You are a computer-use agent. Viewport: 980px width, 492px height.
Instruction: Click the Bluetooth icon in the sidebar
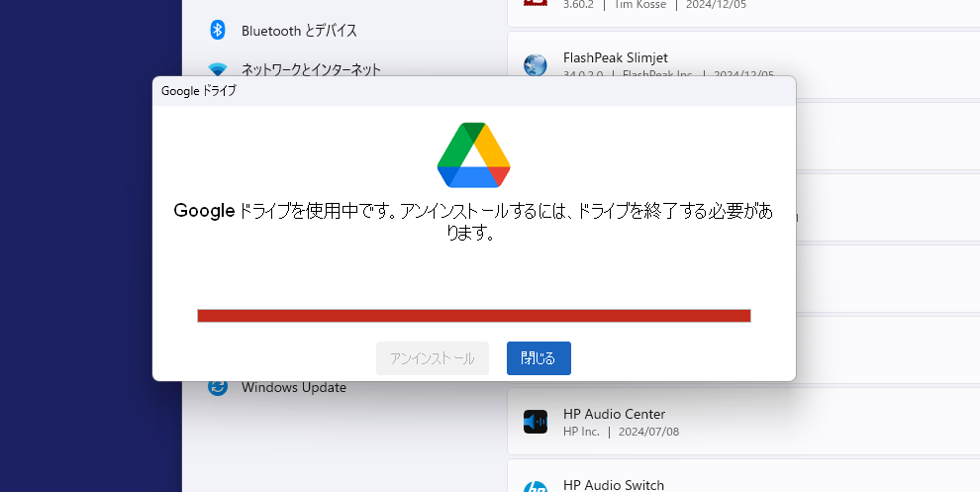[218, 31]
